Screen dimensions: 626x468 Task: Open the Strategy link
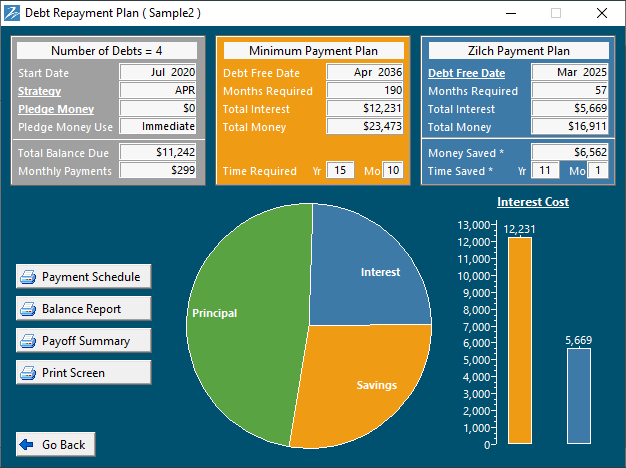[39, 90]
